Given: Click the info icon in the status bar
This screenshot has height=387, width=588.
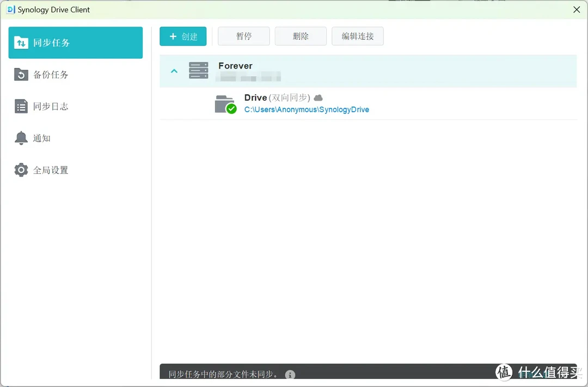Looking at the screenshot, I should pos(290,375).
